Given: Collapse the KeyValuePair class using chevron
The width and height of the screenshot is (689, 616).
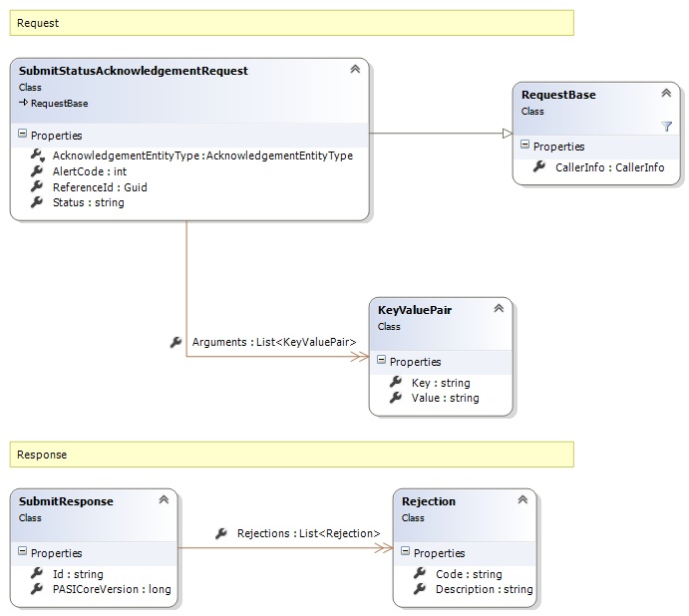Looking at the screenshot, I should [498, 310].
